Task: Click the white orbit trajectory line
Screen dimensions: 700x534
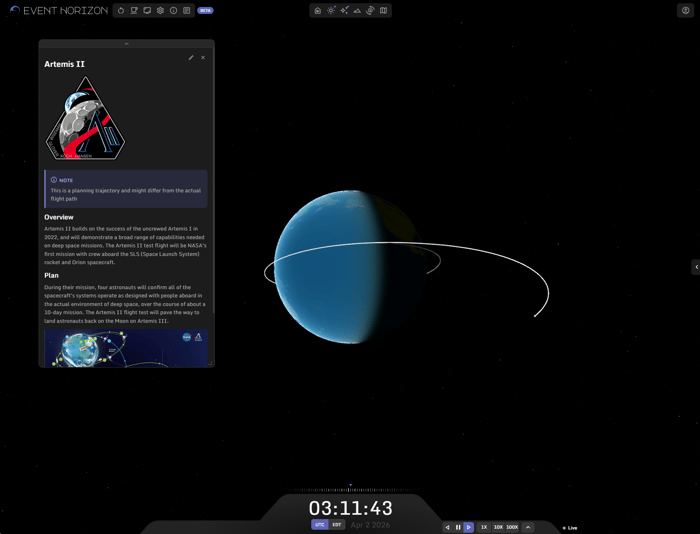Action: (491, 253)
